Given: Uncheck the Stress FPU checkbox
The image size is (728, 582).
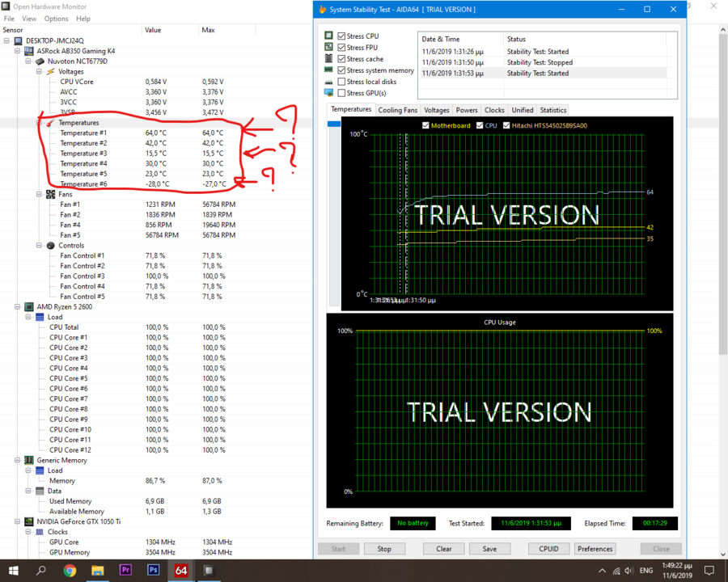Looking at the screenshot, I should coord(341,48).
